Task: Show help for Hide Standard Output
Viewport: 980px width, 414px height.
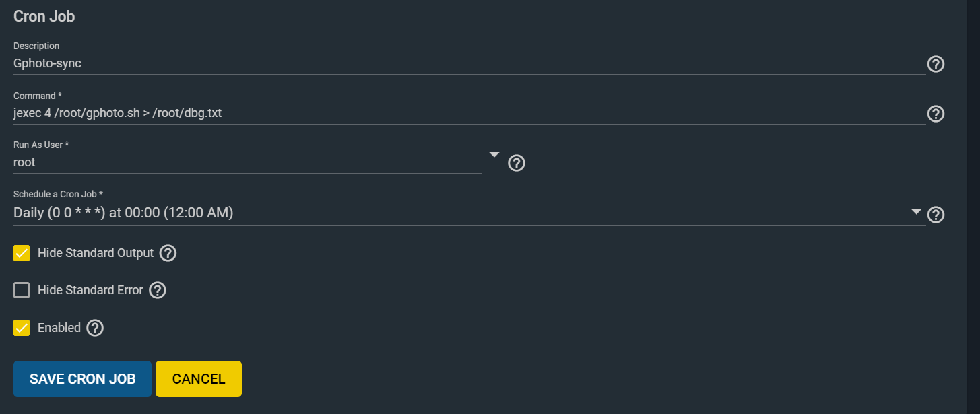Action: tap(168, 253)
